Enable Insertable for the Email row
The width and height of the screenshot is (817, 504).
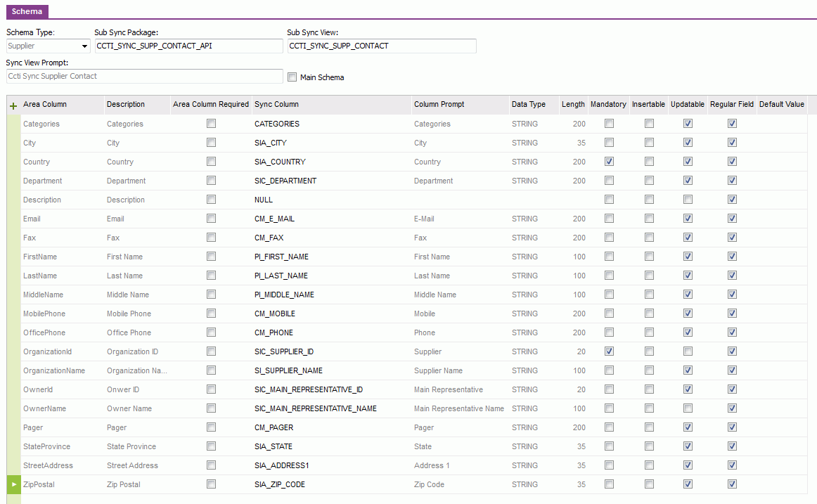[x=649, y=219]
